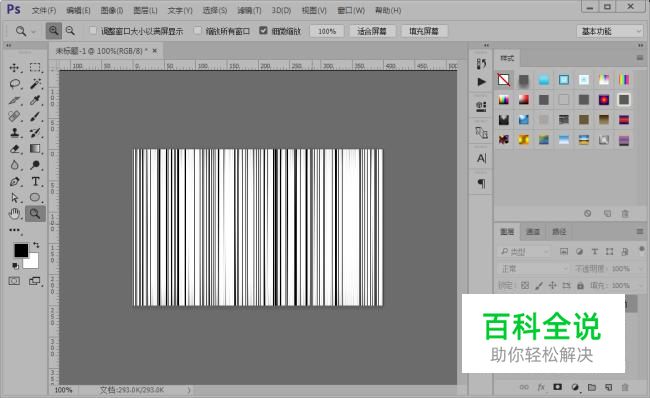Screen dimensions: 650x398
Task: Select the Eraser tool
Action: (x=15, y=149)
